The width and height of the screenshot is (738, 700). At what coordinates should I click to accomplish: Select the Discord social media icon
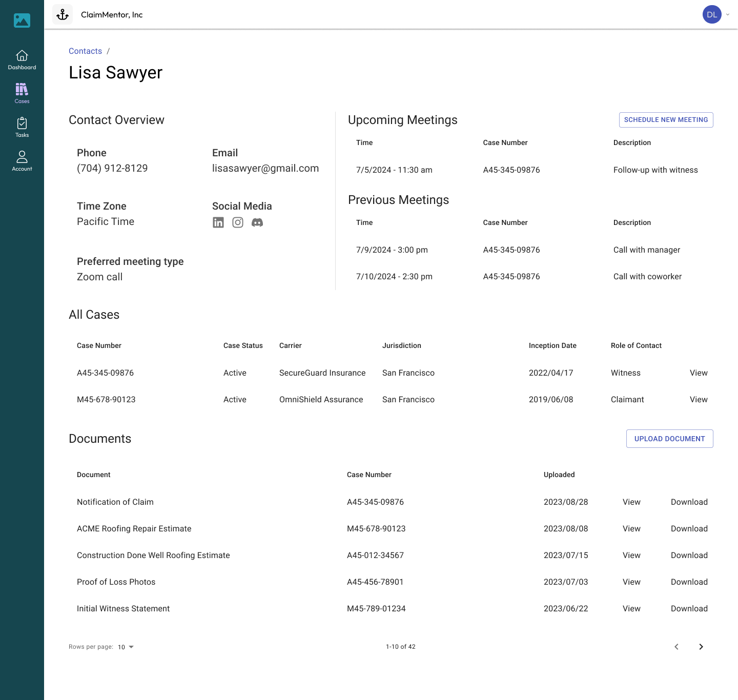pos(257,222)
